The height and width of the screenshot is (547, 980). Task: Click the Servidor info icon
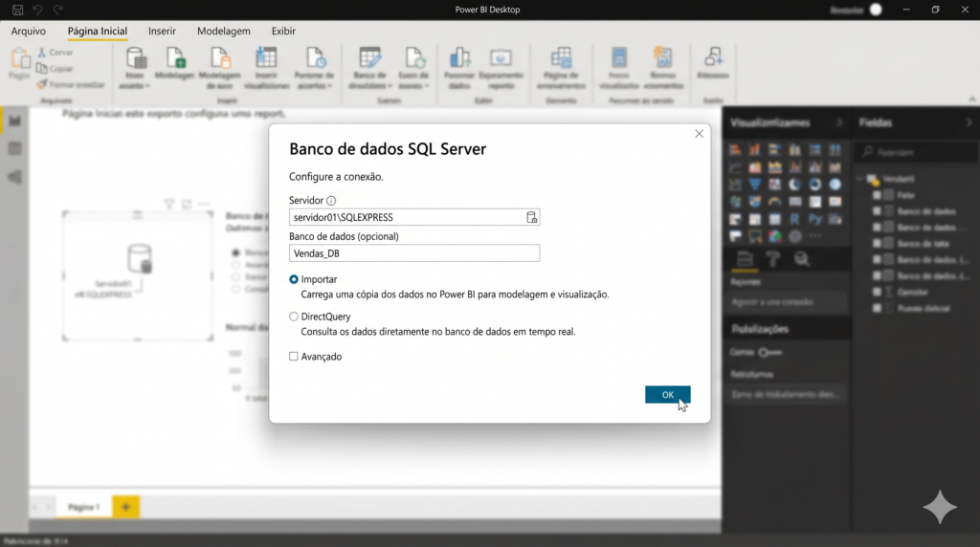coord(331,201)
